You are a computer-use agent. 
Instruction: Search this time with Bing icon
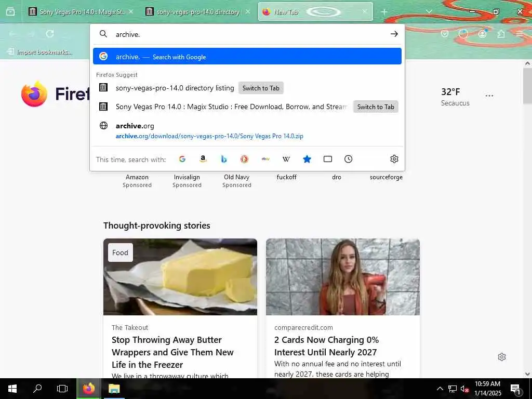click(223, 159)
